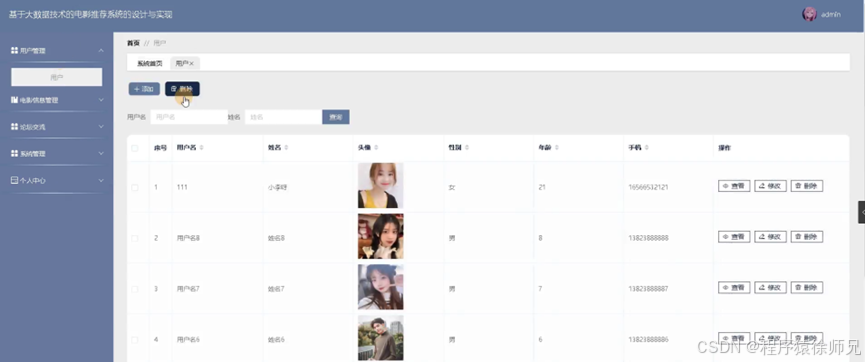Viewport: 865px width, 362px height.
Task: Select the 用户 submenu item in sidebar
Action: [x=57, y=77]
